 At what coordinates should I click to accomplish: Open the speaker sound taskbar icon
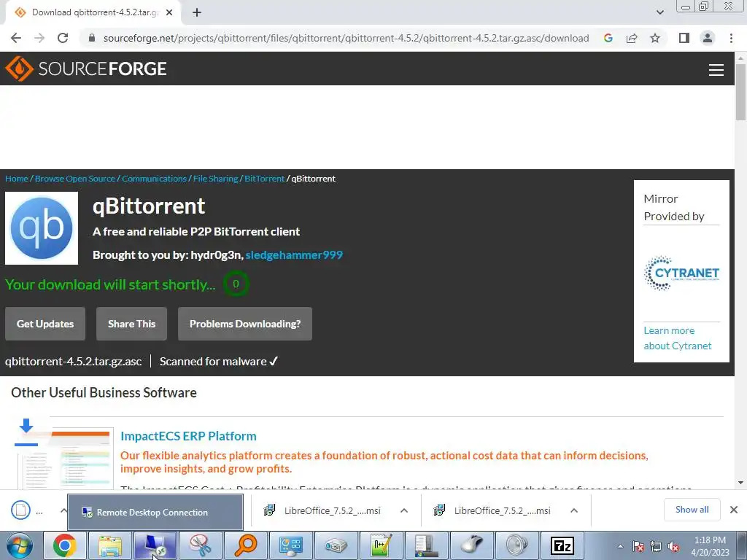coord(517,545)
